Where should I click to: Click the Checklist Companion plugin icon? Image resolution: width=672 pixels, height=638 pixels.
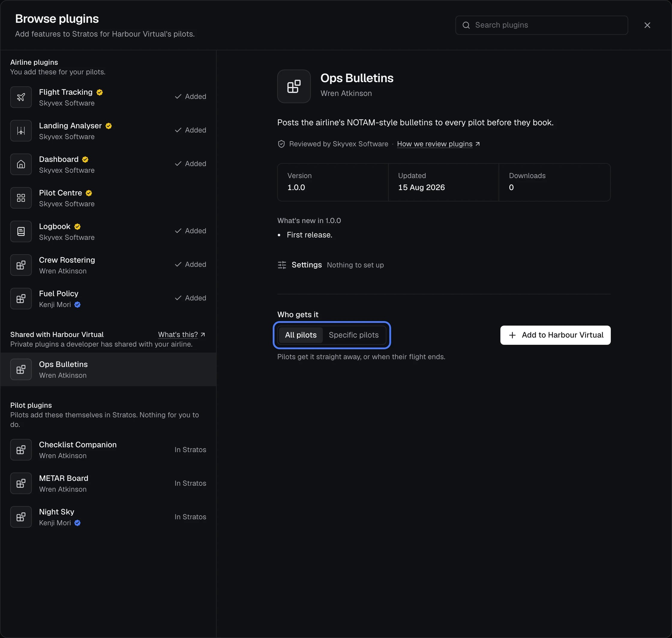click(x=21, y=450)
